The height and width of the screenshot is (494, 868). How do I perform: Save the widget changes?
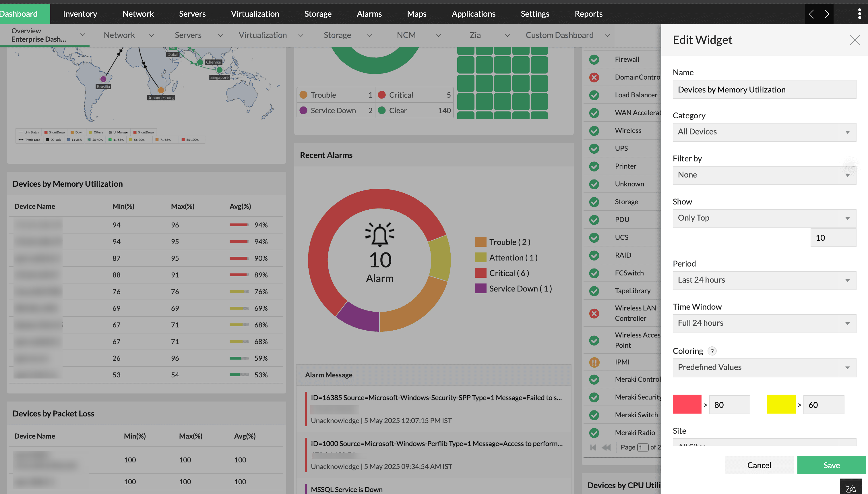coord(831,465)
